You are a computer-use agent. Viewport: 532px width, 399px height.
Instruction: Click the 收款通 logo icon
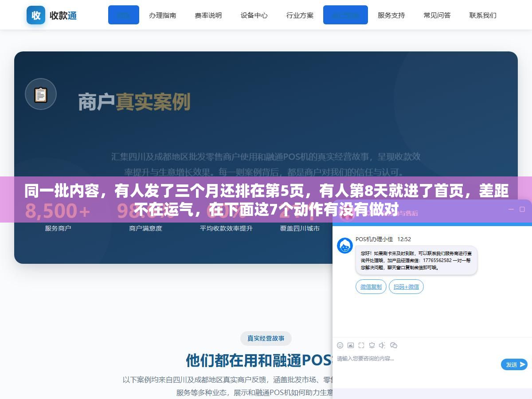tap(36, 15)
